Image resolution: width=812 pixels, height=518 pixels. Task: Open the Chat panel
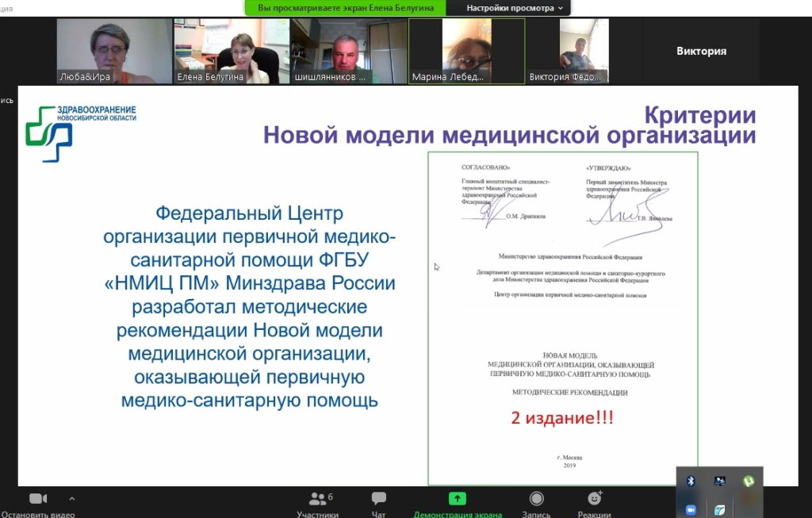378,499
